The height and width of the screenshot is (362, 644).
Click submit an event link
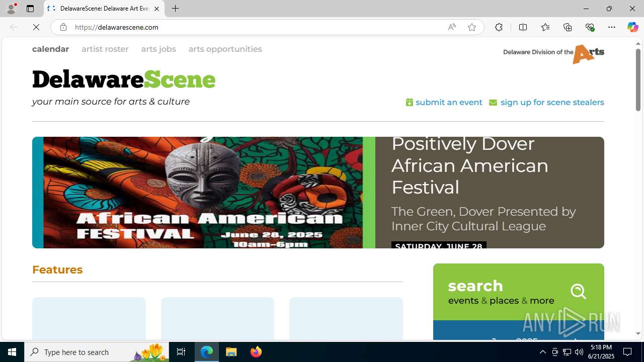click(x=444, y=102)
